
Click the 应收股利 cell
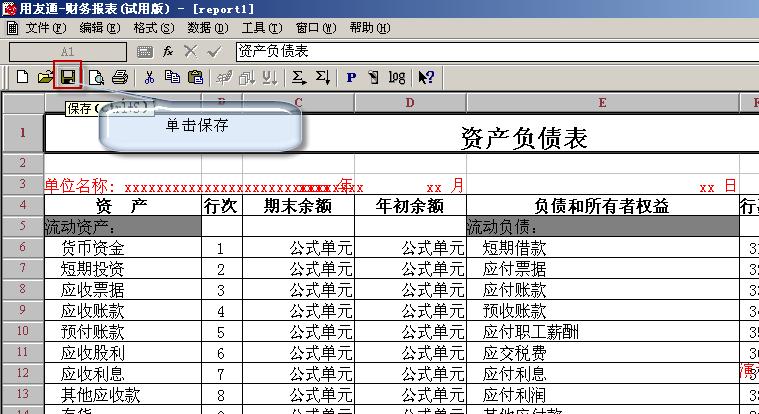pyautogui.click(x=122, y=353)
